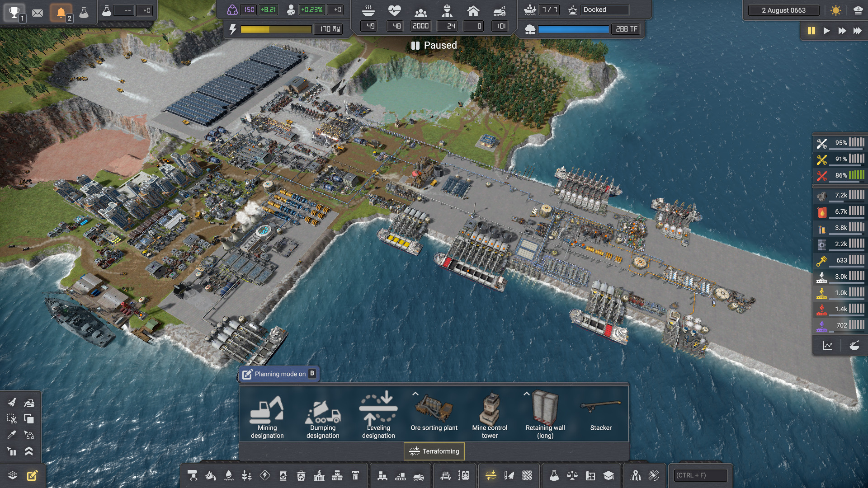Open the Terraforming tab
The image size is (868, 488).
pos(434,451)
